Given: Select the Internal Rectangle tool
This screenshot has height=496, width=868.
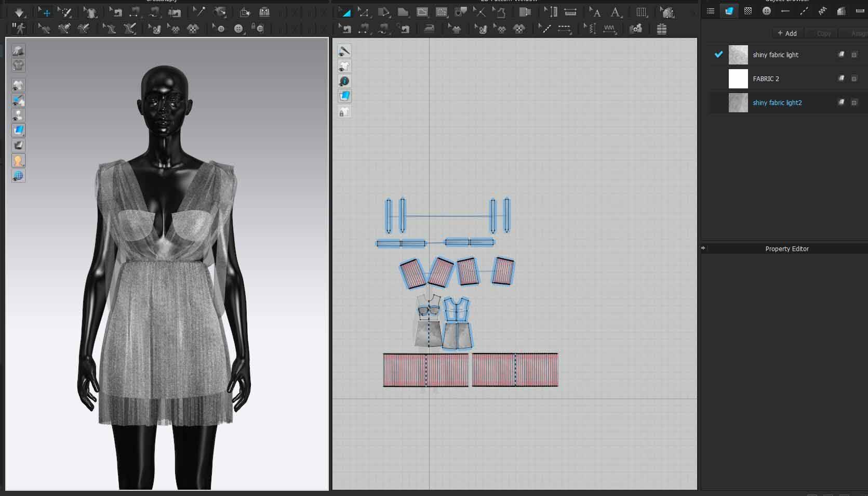Looking at the screenshot, I should (422, 12).
